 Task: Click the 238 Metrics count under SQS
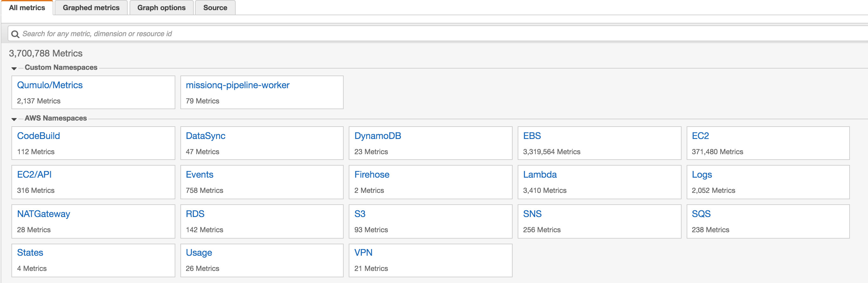tap(710, 230)
